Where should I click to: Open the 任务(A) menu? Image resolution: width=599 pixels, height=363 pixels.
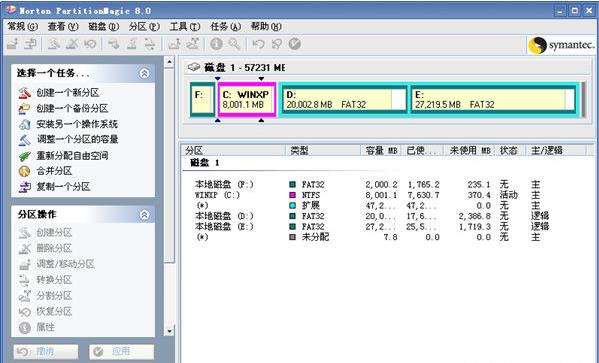click(x=225, y=26)
